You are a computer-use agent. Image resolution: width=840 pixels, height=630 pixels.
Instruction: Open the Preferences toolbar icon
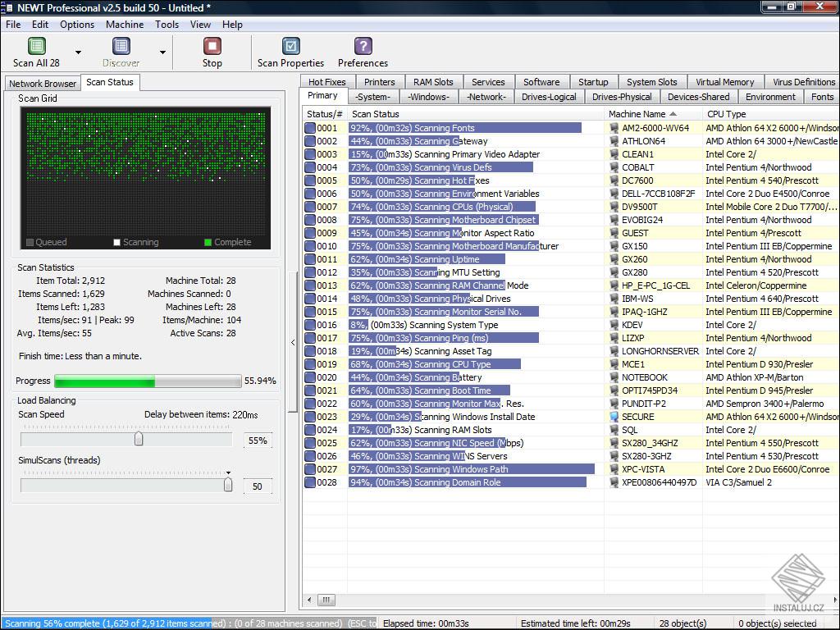[x=363, y=46]
